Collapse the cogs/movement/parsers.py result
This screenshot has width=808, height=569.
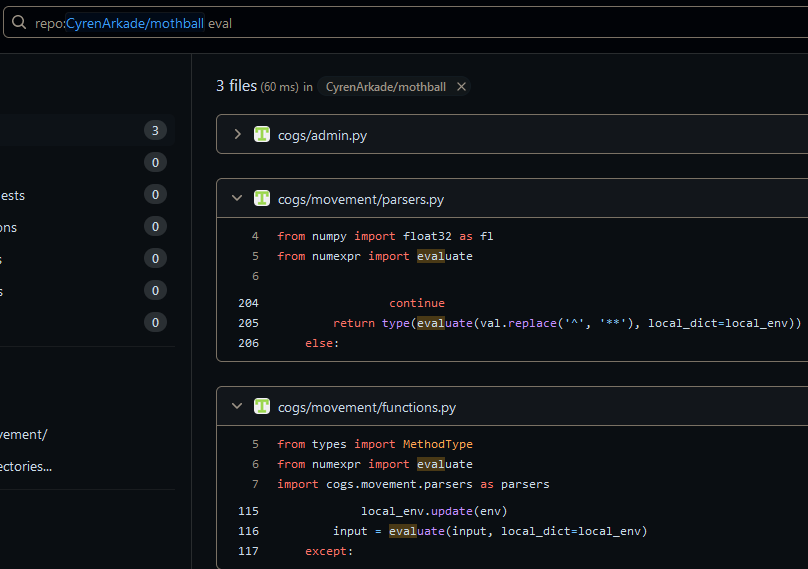pyautogui.click(x=237, y=198)
